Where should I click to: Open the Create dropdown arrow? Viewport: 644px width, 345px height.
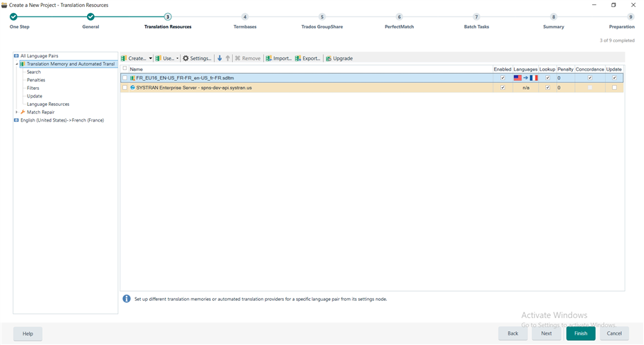coord(151,58)
